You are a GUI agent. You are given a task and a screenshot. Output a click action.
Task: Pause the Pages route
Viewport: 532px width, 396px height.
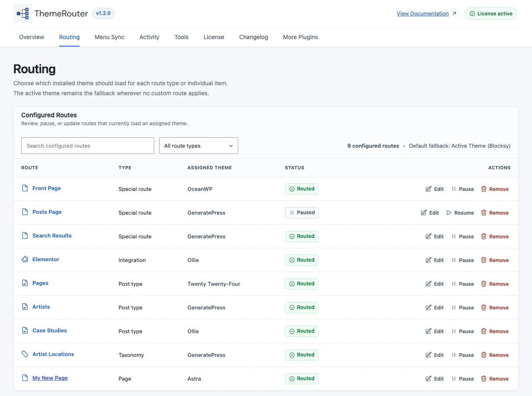tap(463, 284)
